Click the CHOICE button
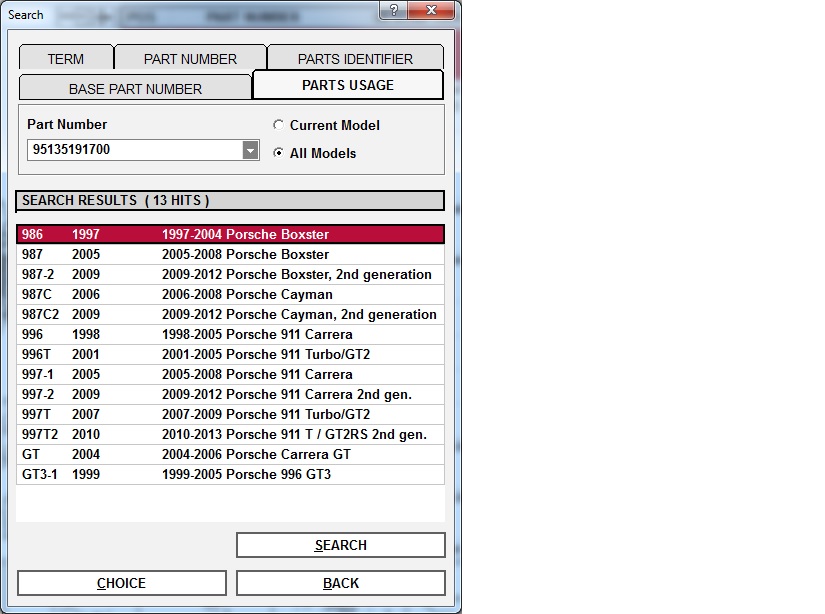 (121, 583)
